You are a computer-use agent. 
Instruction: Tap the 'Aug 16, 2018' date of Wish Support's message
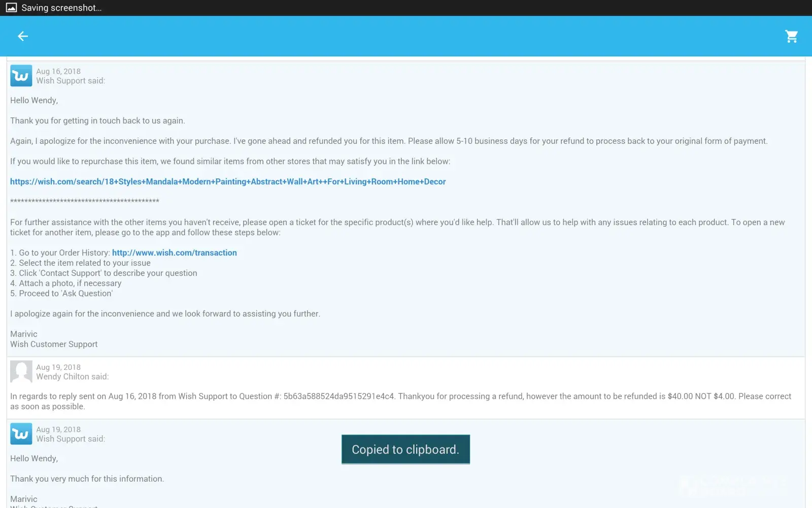tap(58, 71)
